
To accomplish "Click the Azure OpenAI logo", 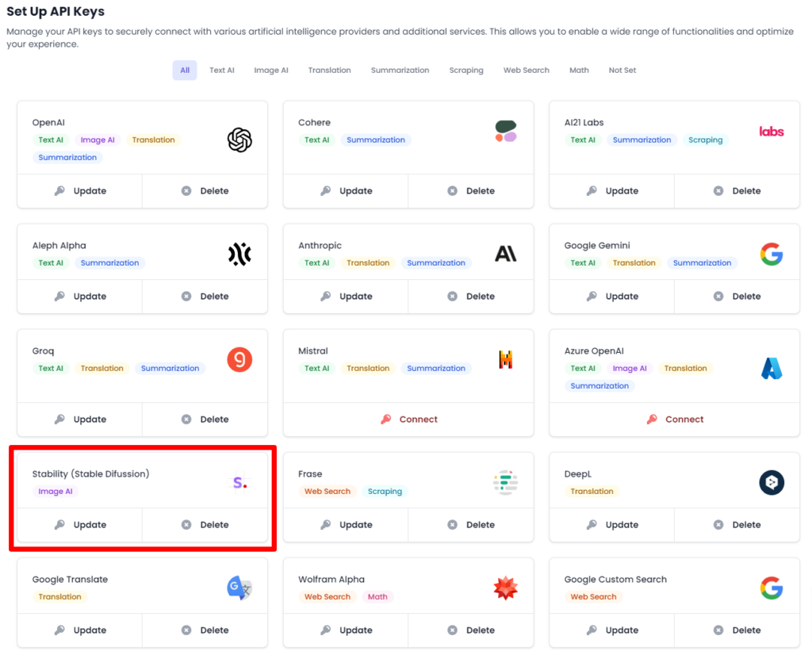I will point(771,367).
